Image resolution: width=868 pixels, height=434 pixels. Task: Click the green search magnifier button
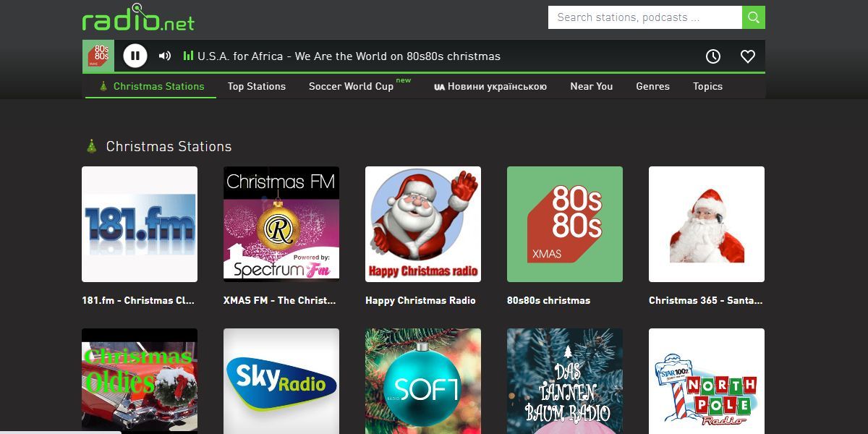coord(754,17)
